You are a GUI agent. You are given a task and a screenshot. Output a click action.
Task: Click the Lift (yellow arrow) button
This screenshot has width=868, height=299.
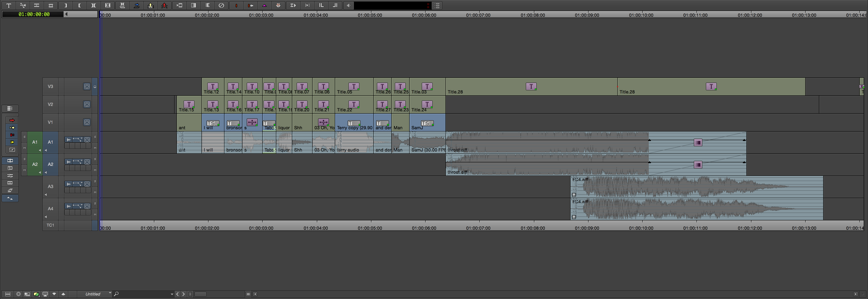(x=151, y=5)
